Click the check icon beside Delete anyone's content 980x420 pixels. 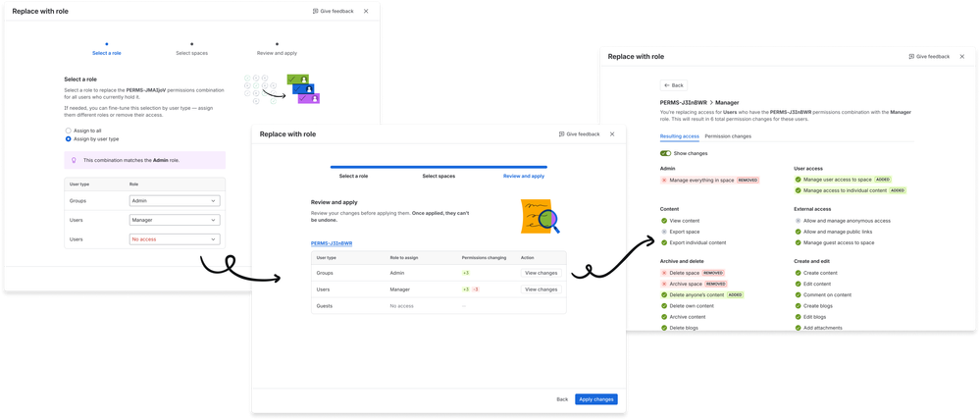point(664,295)
